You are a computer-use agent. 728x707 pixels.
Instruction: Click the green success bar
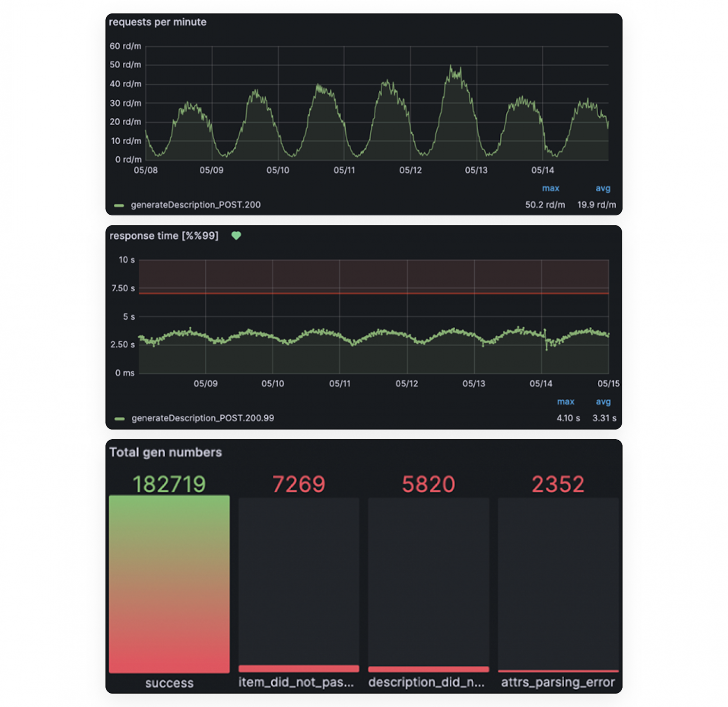point(169,584)
